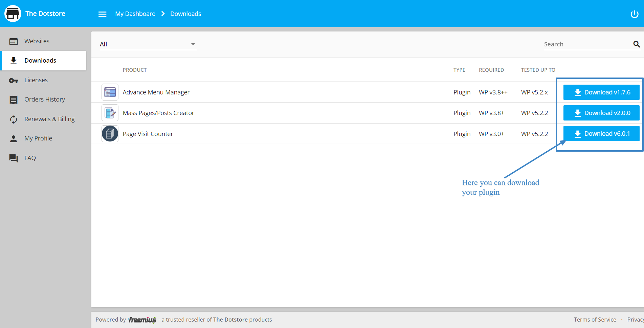Click the WP v3.8++ required value
This screenshot has width=644, height=328.
(x=493, y=92)
